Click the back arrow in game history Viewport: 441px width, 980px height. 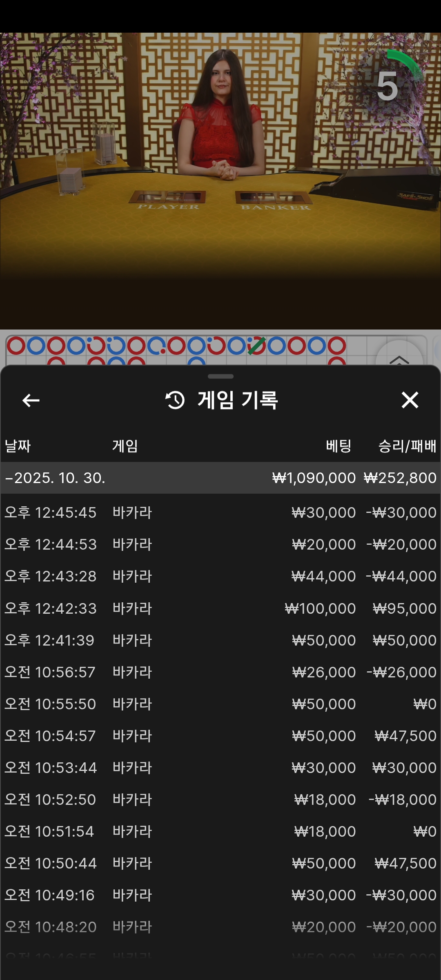point(31,400)
